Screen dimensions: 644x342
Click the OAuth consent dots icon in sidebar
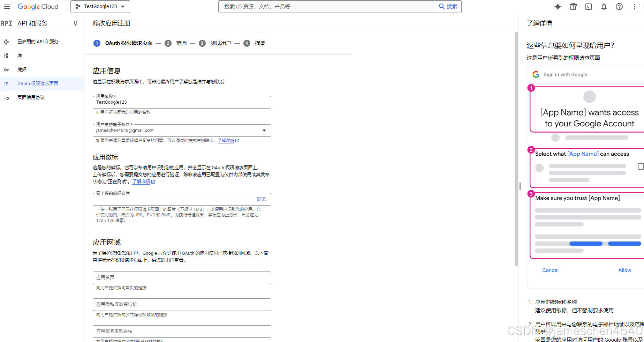coord(6,84)
